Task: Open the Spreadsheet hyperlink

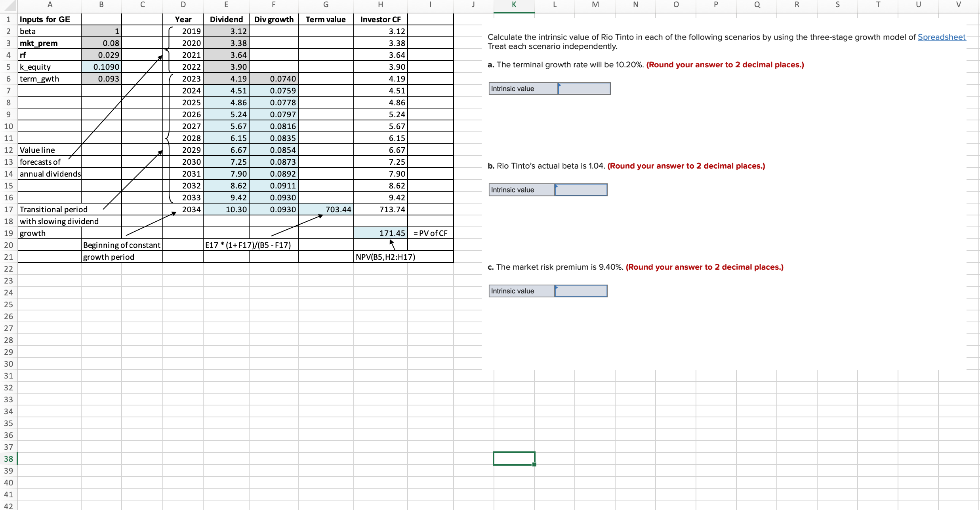Action: tap(942, 37)
